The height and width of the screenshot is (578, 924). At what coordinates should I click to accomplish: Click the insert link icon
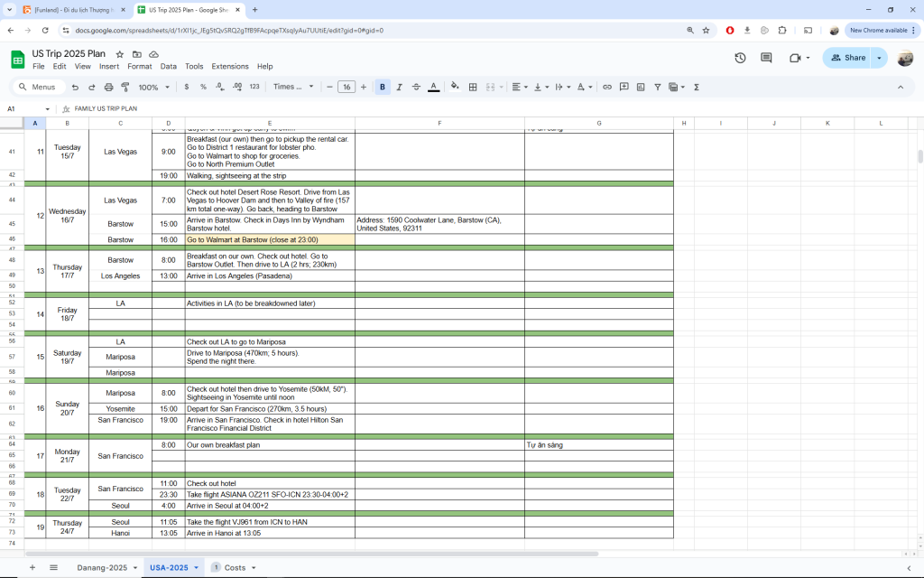607,88
